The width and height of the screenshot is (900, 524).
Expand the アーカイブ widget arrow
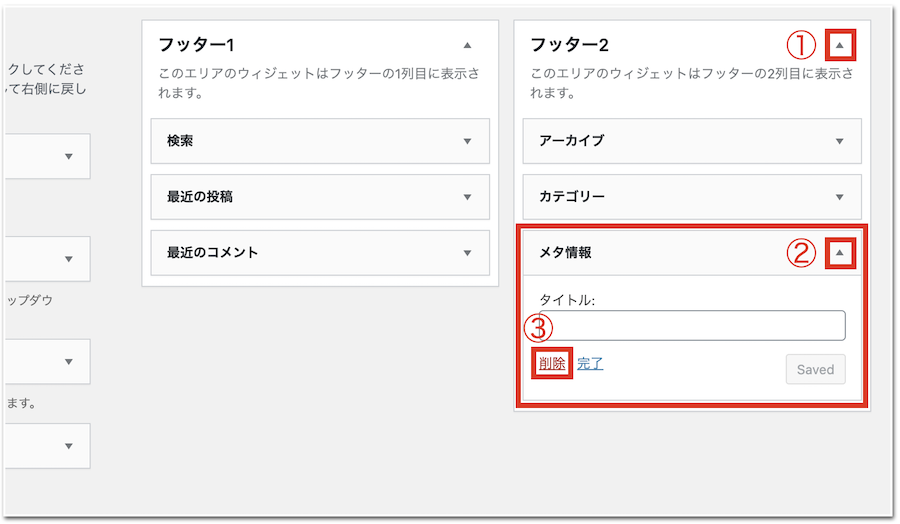point(839,141)
